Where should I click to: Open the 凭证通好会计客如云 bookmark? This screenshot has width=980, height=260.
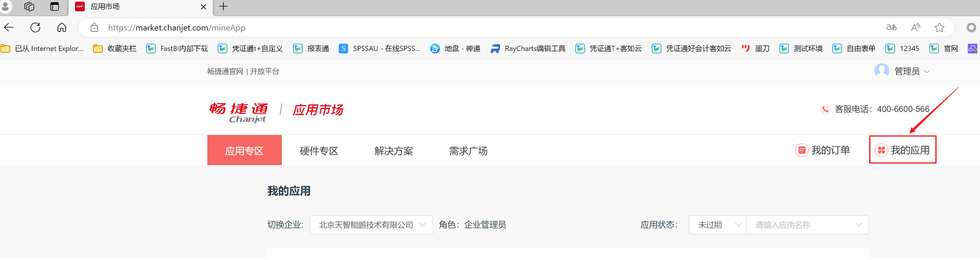[692, 49]
